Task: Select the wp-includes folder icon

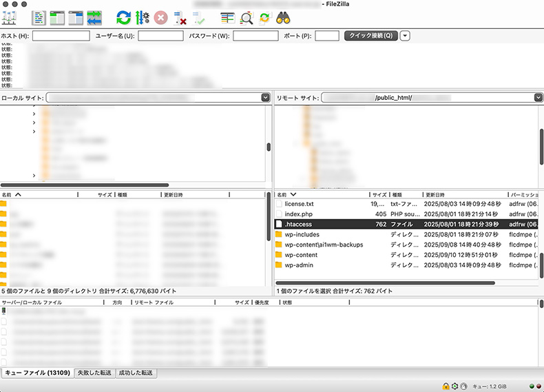Action: click(x=279, y=234)
